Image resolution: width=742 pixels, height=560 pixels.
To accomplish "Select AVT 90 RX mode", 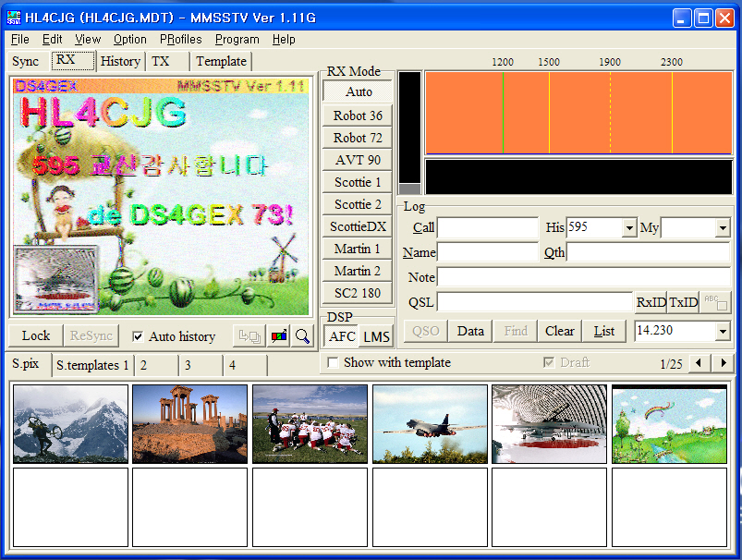I will 358,160.
